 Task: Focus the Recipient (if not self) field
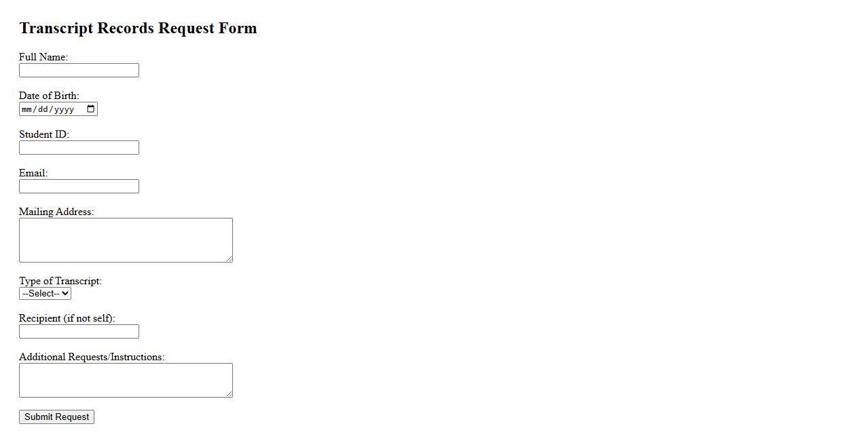pos(79,332)
